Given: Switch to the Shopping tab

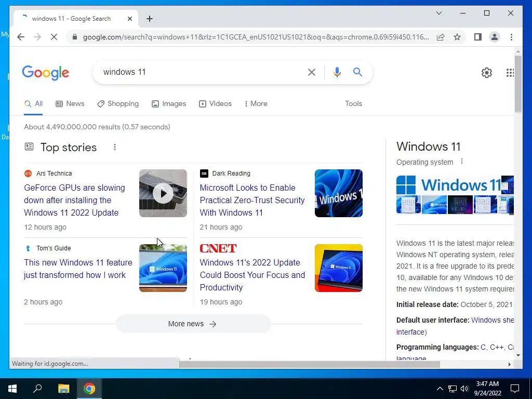Looking at the screenshot, I should [x=118, y=104].
